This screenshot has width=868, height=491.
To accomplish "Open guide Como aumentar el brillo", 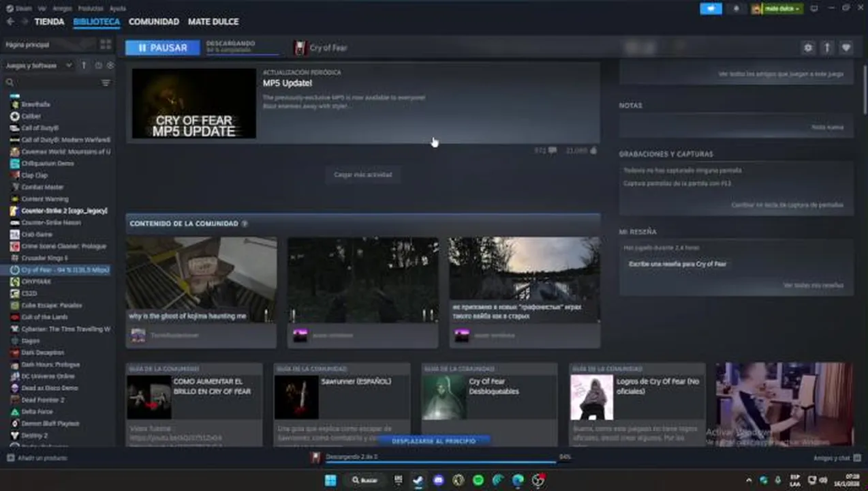I will (x=194, y=405).
